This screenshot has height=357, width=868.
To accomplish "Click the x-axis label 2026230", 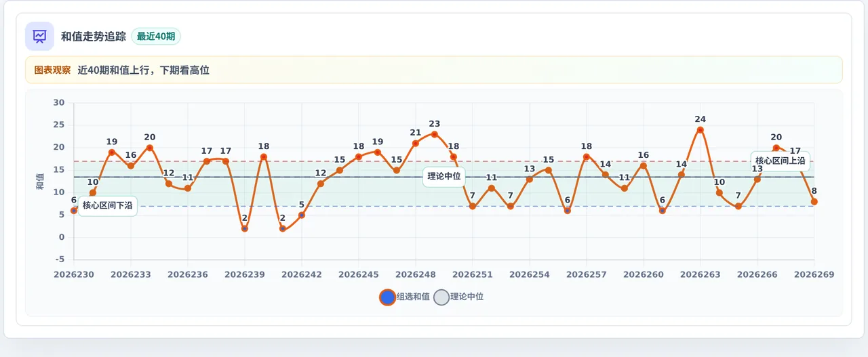I will [74, 274].
